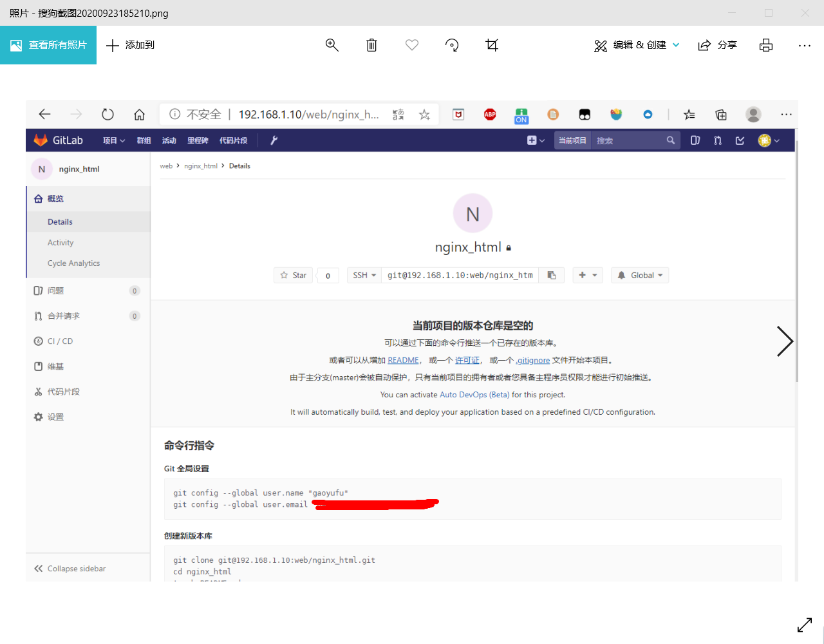The width and height of the screenshot is (824, 644).
Task: Copy clone URL with the clipboard icon
Action: (x=552, y=276)
